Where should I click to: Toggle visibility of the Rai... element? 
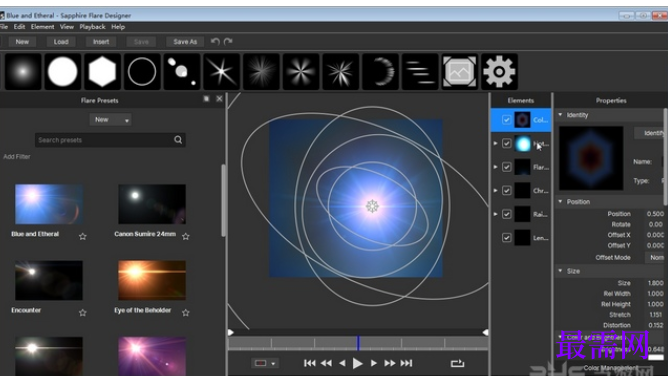click(x=507, y=214)
